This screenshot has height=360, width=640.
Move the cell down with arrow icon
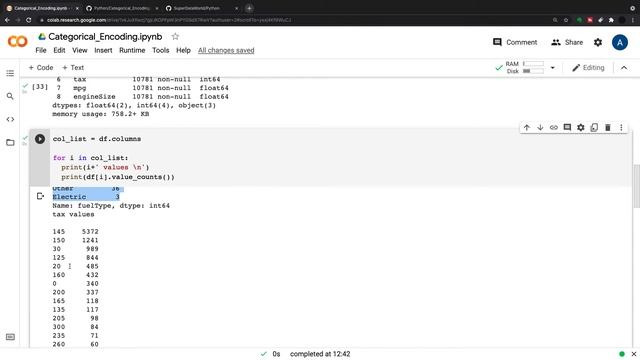[540, 128]
